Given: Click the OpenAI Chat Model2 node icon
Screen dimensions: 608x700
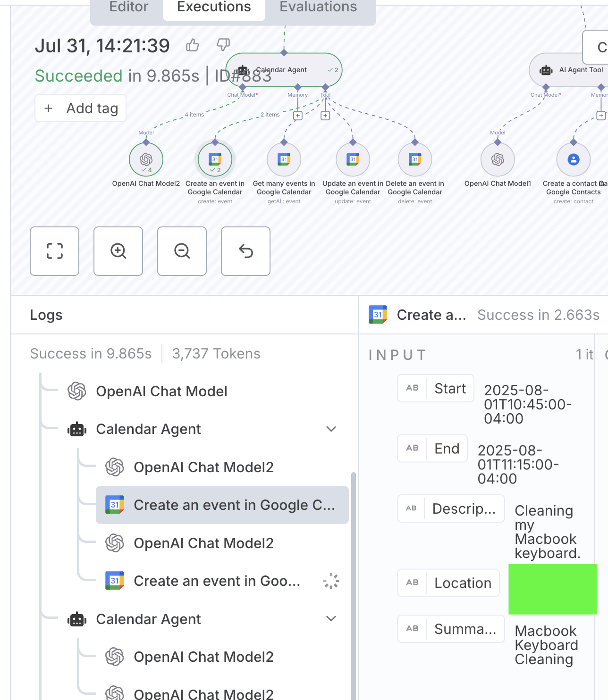Looking at the screenshot, I should [146, 159].
